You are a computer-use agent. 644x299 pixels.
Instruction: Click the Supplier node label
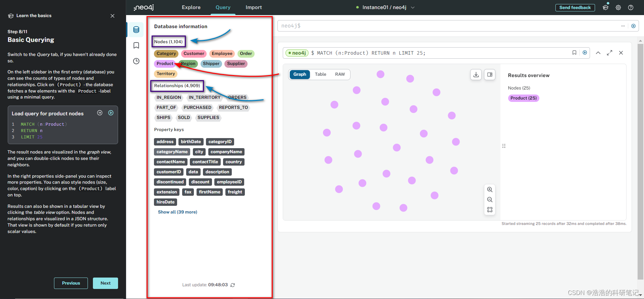236,64
